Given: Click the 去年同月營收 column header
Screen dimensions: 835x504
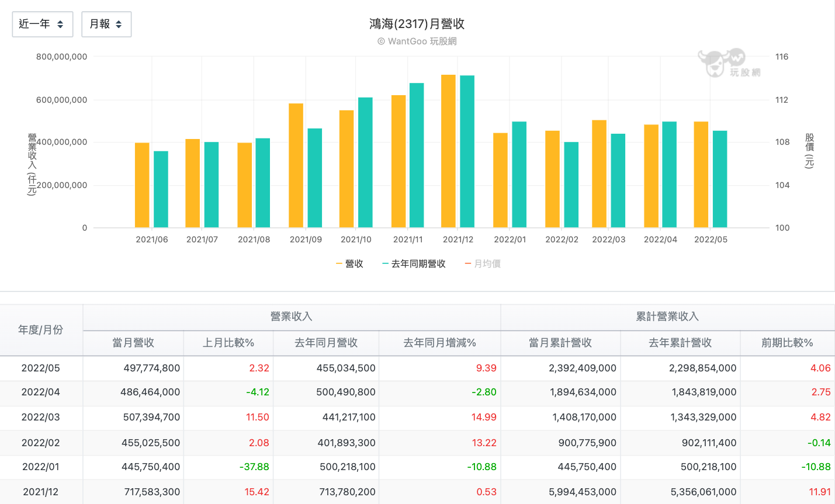Looking at the screenshot, I should click(326, 343).
